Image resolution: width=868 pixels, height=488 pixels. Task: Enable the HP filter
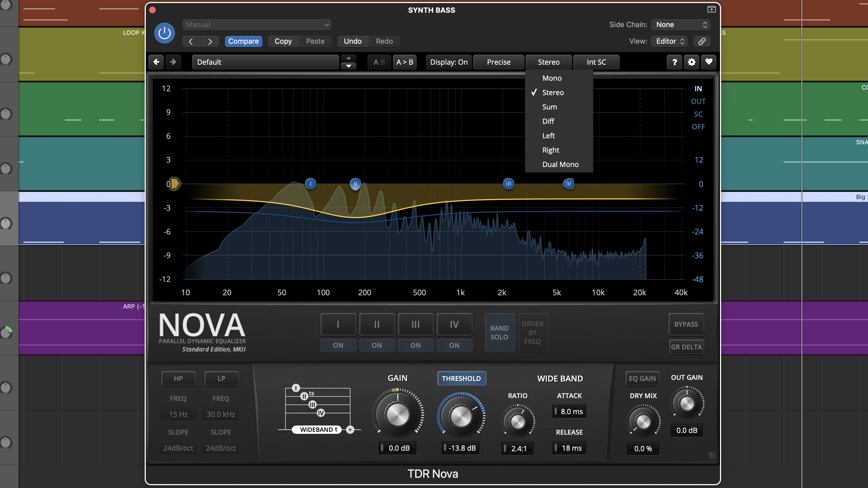pos(178,379)
